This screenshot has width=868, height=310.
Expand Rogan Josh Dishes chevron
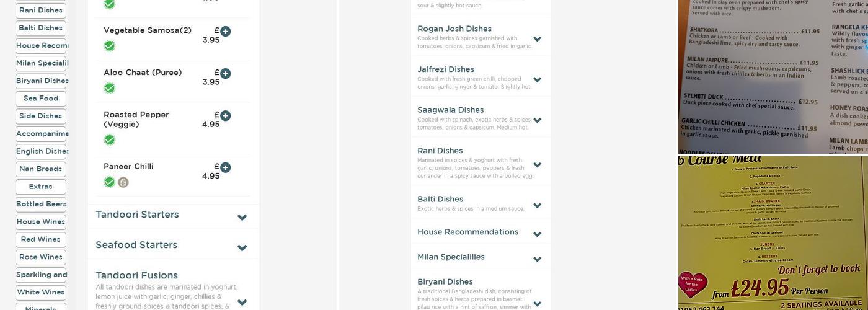(537, 39)
